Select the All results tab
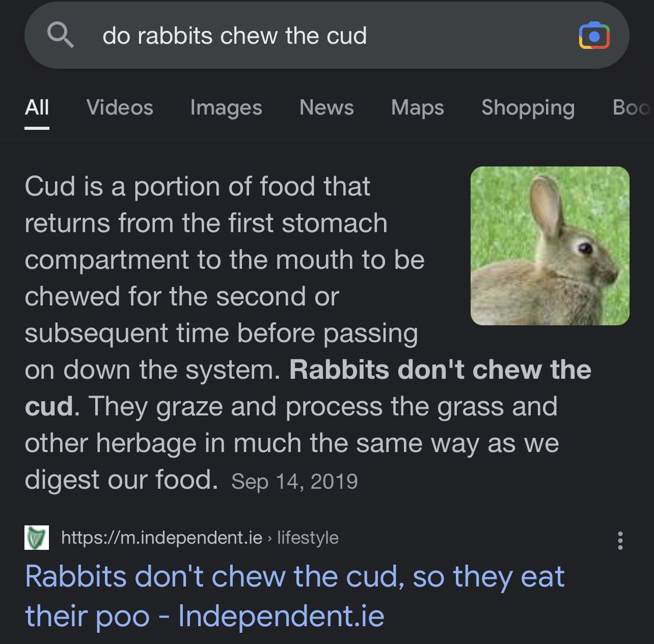The height and width of the screenshot is (644, 654). click(37, 108)
